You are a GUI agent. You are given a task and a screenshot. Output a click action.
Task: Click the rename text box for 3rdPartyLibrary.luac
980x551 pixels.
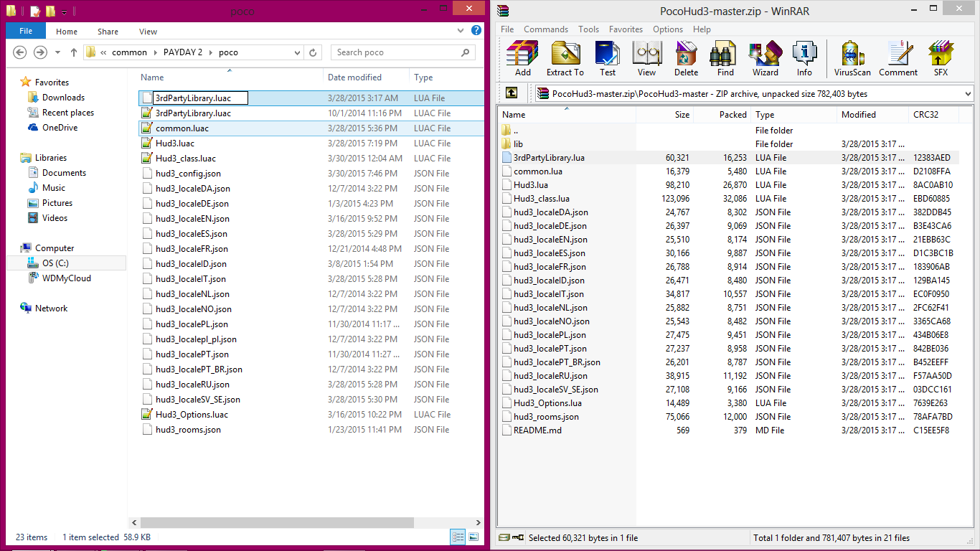click(x=200, y=98)
